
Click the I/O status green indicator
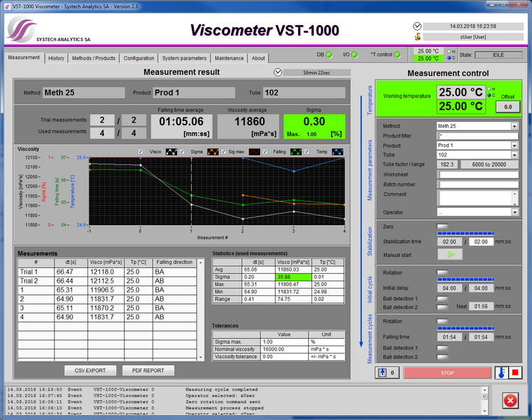[354, 55]
